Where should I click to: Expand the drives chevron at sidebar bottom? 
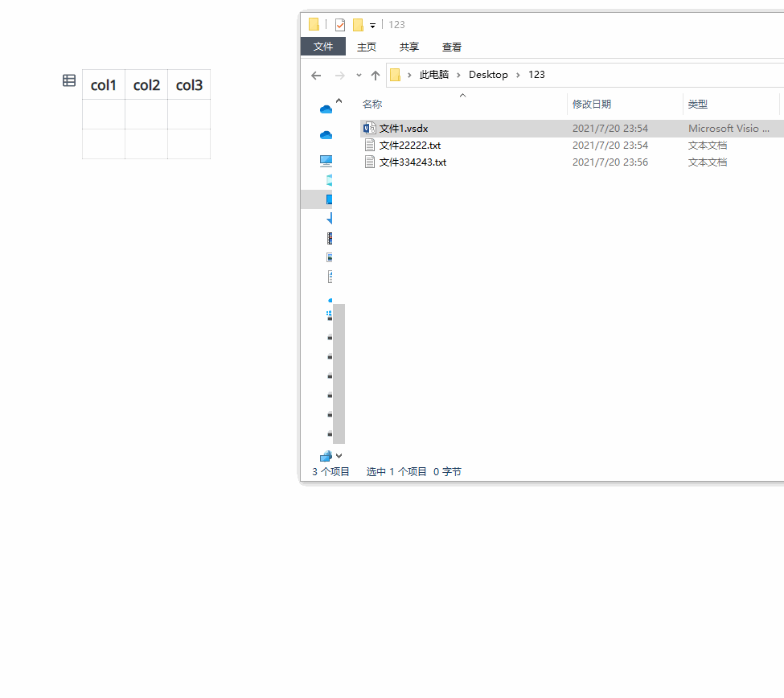[x=337, y=456]
